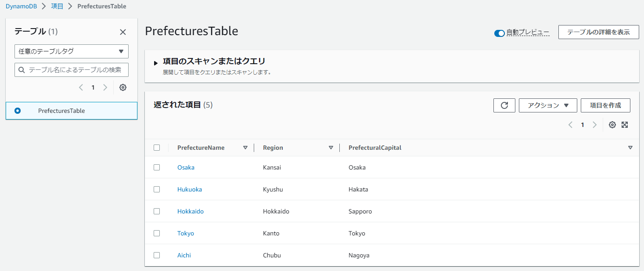The image size is (644, 271).
Task: Open the column preferences gear for returned items
Action: (x=612, y=125)
